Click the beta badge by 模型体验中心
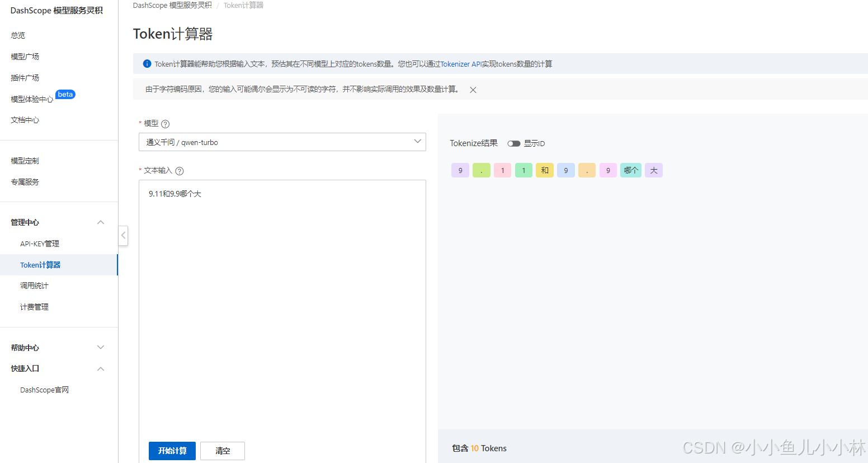 65,94
